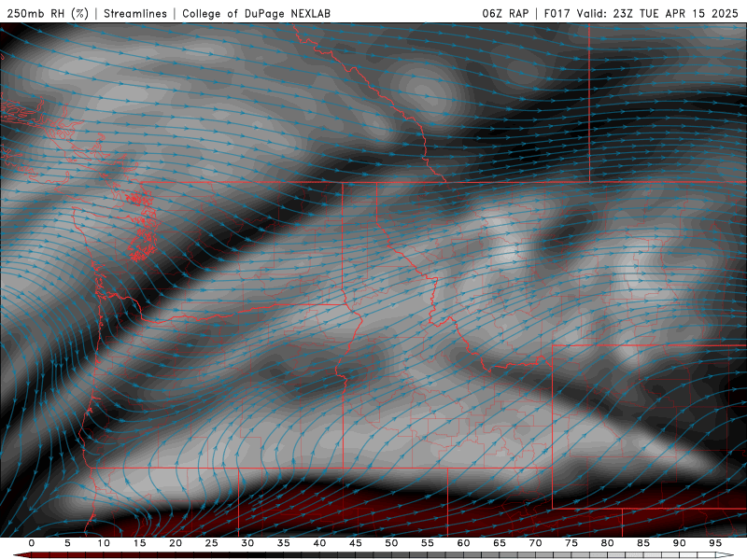Click the "06Z RAP" model run label
The width and height of the screenshot is (747, 560).
(x=505, y=13)
